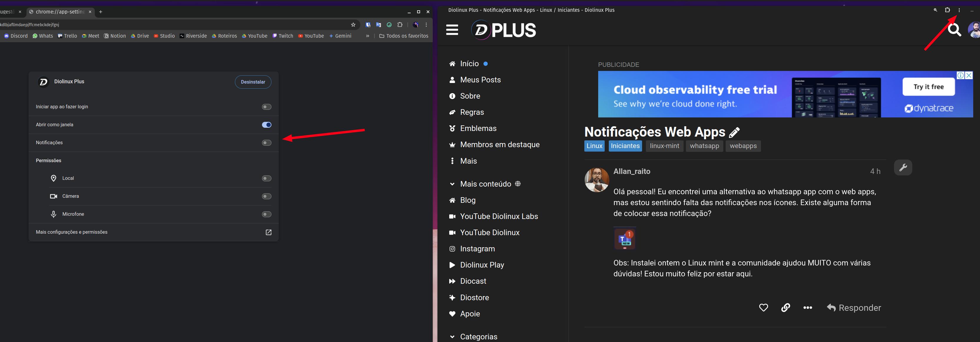Click the blue shield extension icon in Chrome toolbar
Viewport: 980px width, 342px height.
(x=368, y=25)
